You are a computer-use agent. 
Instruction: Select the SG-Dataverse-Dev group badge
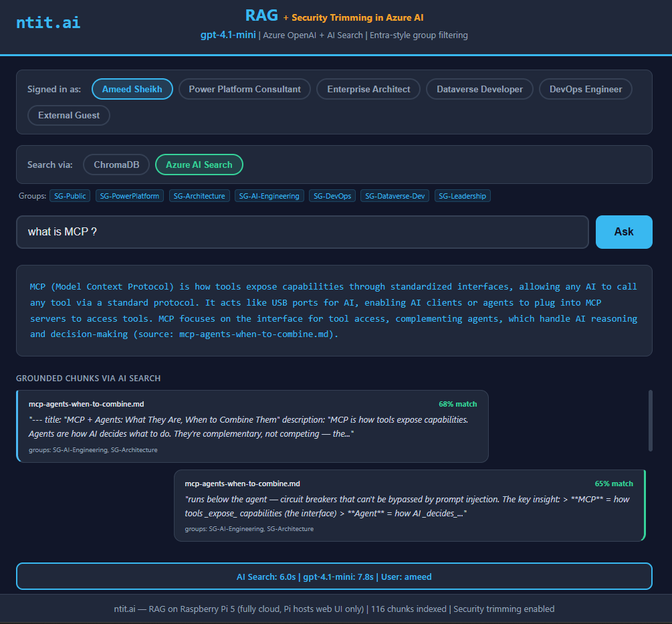click(395, 196)
